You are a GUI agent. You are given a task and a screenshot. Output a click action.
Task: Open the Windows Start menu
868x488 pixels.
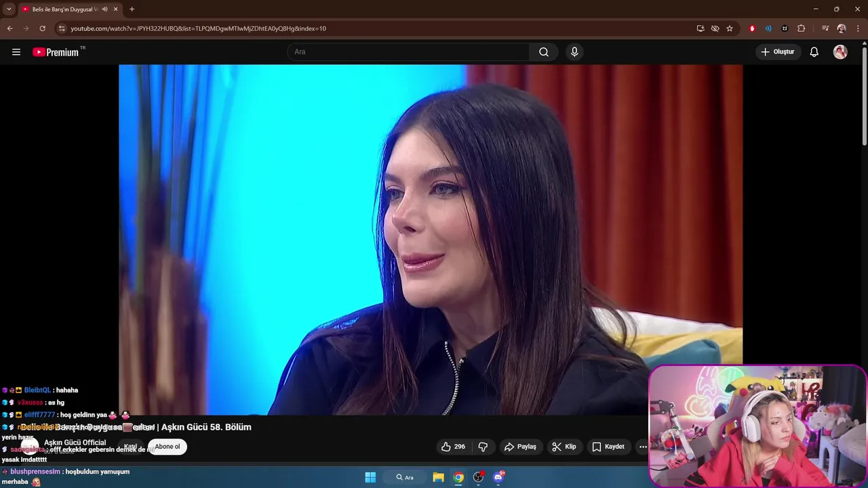click(370, 477)
